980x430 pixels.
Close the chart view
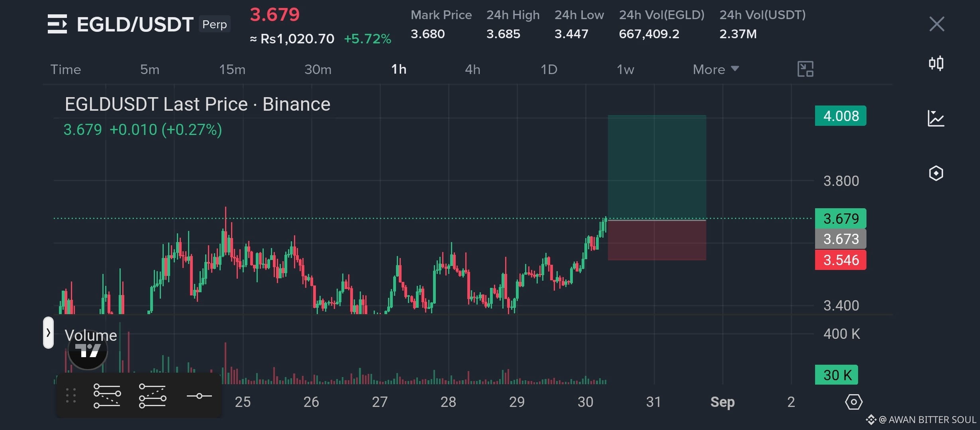coord(937,24)
